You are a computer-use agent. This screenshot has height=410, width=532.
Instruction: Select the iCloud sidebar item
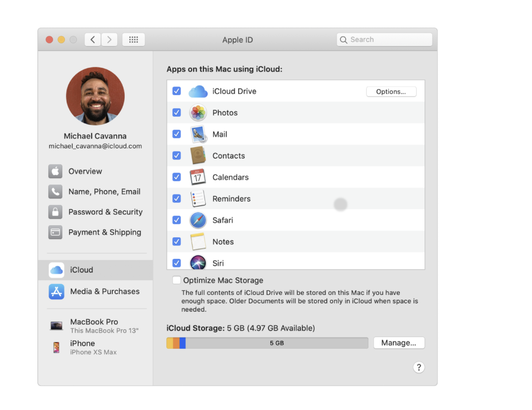pyautogui.click(x=95, y=270)
